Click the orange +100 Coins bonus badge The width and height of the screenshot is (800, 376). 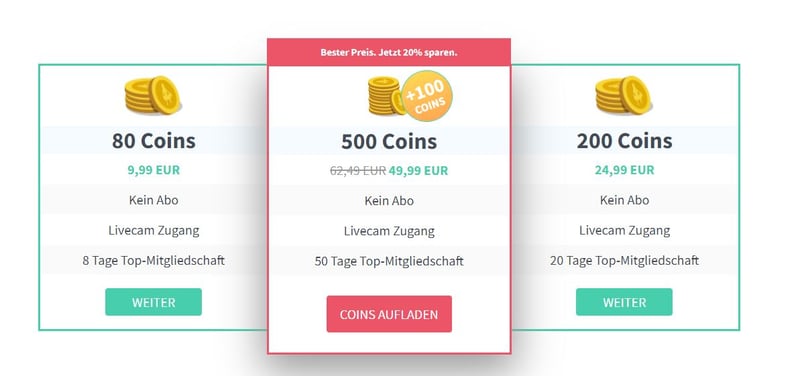(427, 96)
